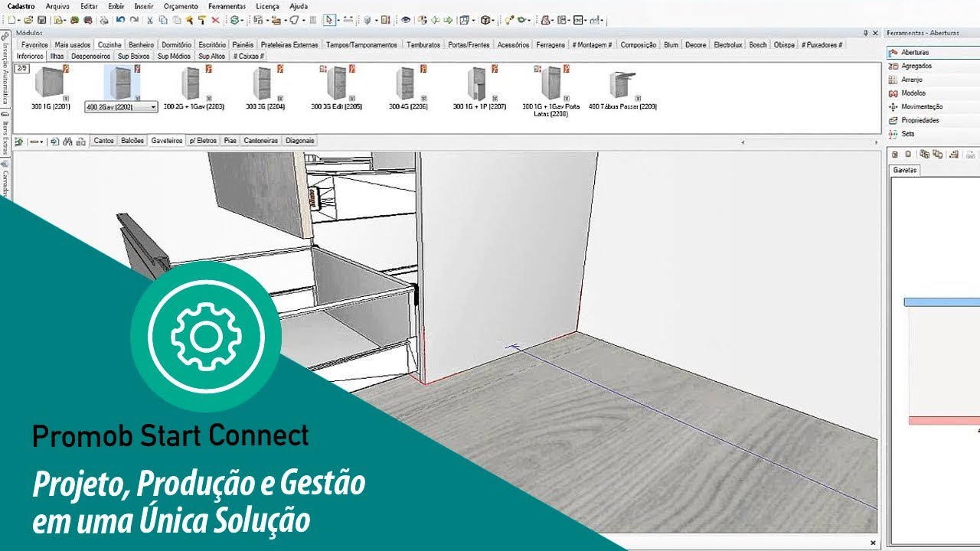The height and width of the screenshot is (551, 980).
Task: Select the Diagonais module tab
Action: [x=299, y=142]
